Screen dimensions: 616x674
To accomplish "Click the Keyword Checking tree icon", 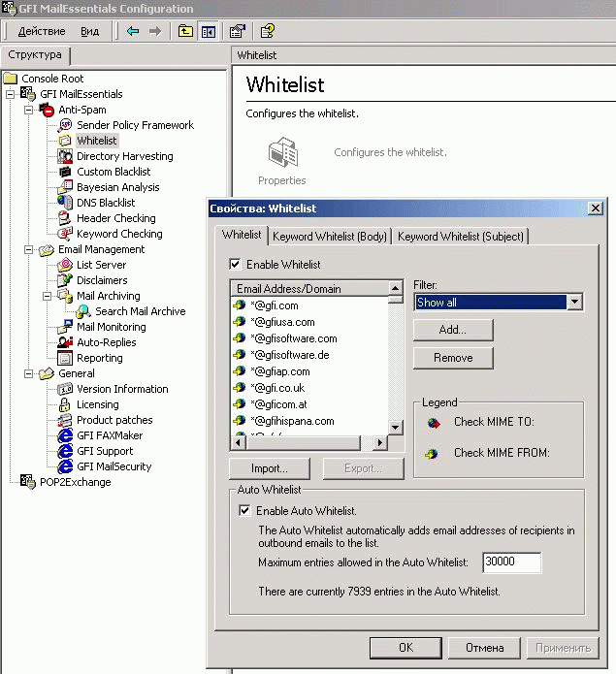I will 65,234.
